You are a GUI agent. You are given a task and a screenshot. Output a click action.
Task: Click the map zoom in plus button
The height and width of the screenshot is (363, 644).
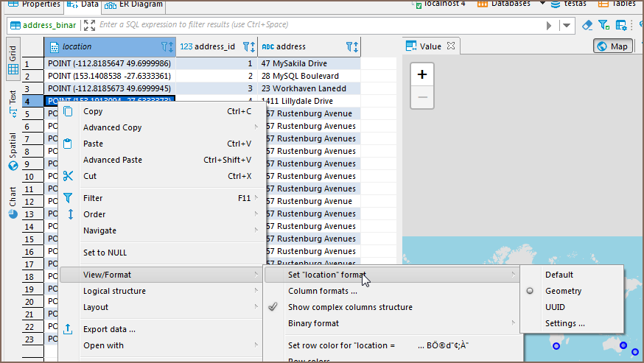421,74
